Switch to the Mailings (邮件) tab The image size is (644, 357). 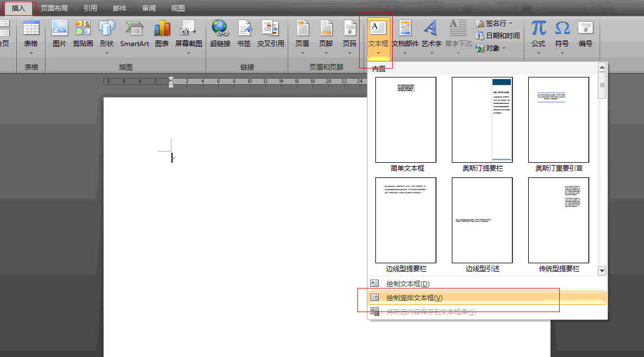click(120, 8)
